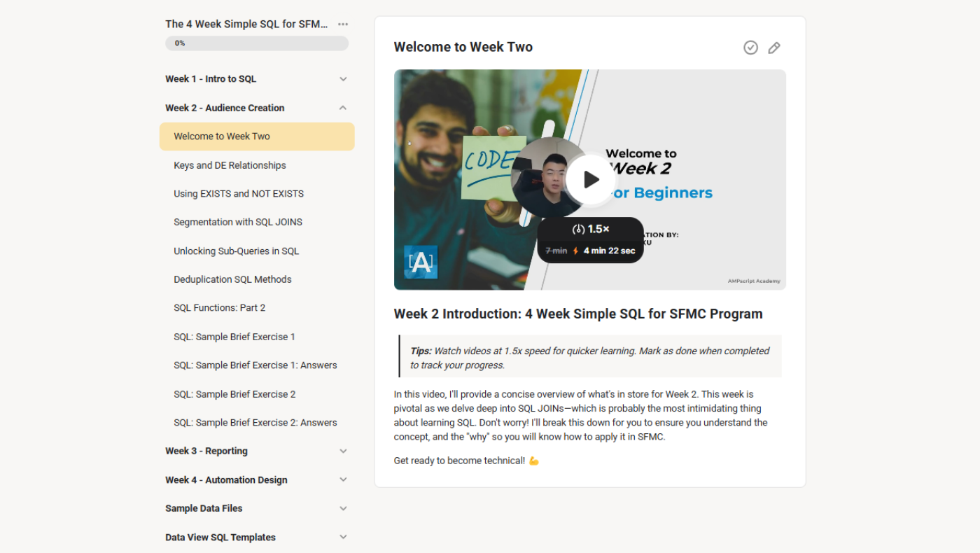The width and height of the screenshot is (980, 553).
Task: Expand the Data View SQL Templates chevron
Action: tap(343, 538)
